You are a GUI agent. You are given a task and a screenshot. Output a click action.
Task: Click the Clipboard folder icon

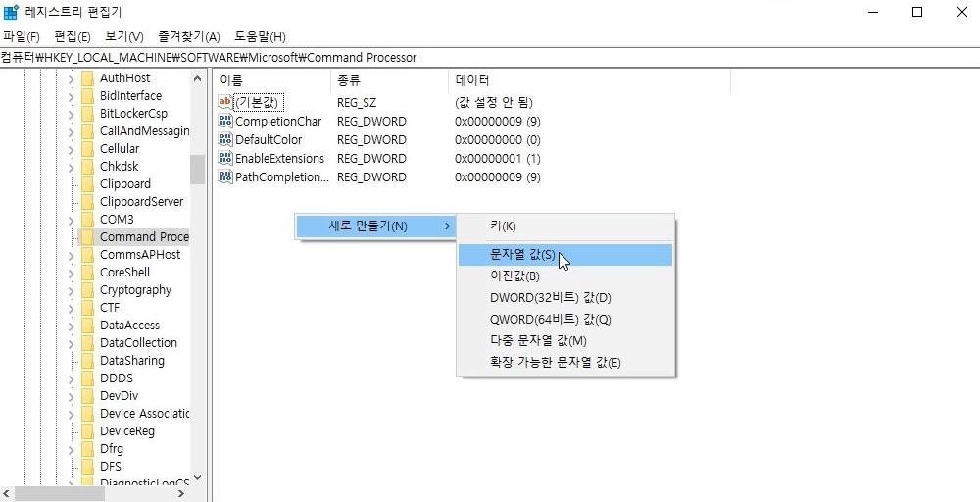pyautogui.click(x=87, y=183)
